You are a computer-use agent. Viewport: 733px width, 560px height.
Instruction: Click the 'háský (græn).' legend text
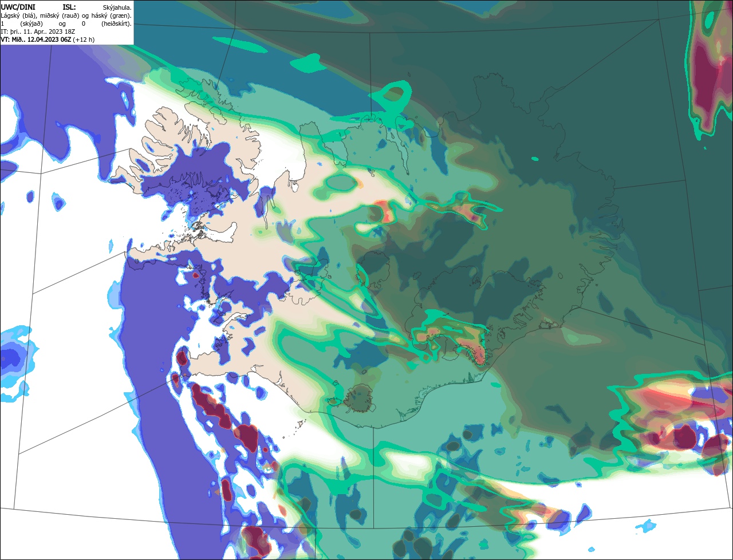coord(112,16)
